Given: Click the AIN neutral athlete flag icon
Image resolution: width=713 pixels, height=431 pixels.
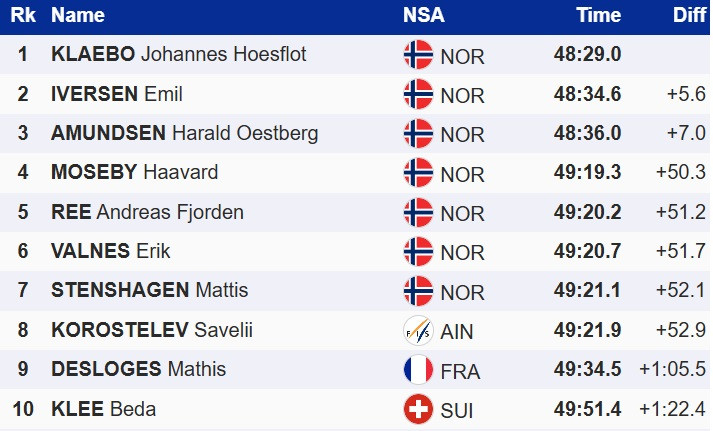Looking at the screenshot, I should 418,330.
